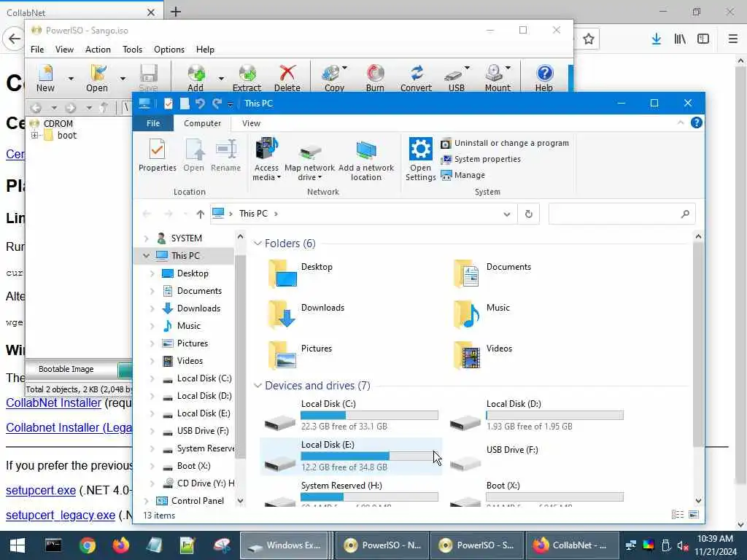The width and height of the screenshot is (747, 560).
Task: Open the Windows Start button
Action: tap(18, 545)
